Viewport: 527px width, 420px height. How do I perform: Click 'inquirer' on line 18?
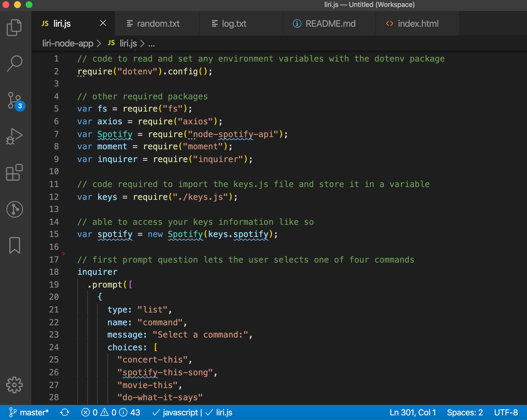pyautogui.click(x=97, y=272)
